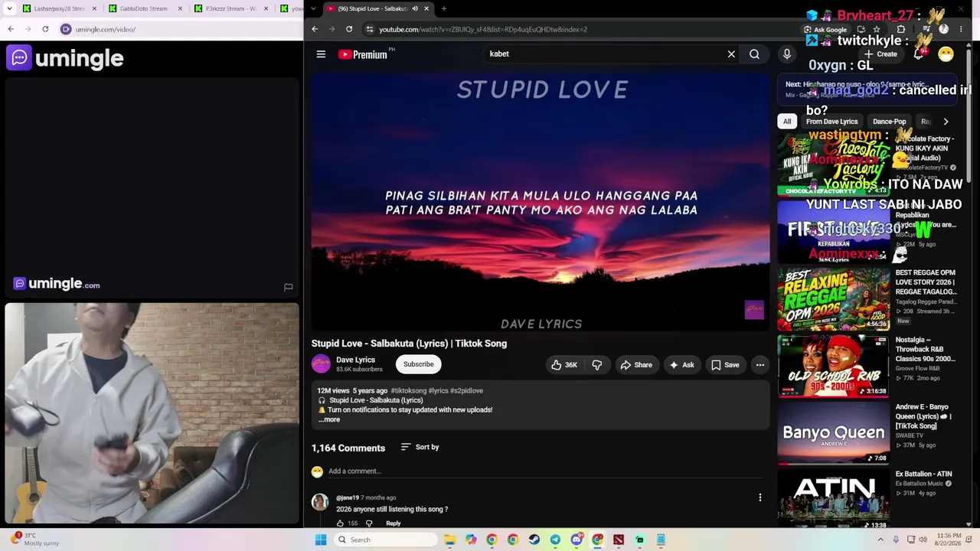Open the taskbar clock showing 11:56 PM
This screenshot has height=551, width=980.
pyautogui.click(x=948, y=540)
